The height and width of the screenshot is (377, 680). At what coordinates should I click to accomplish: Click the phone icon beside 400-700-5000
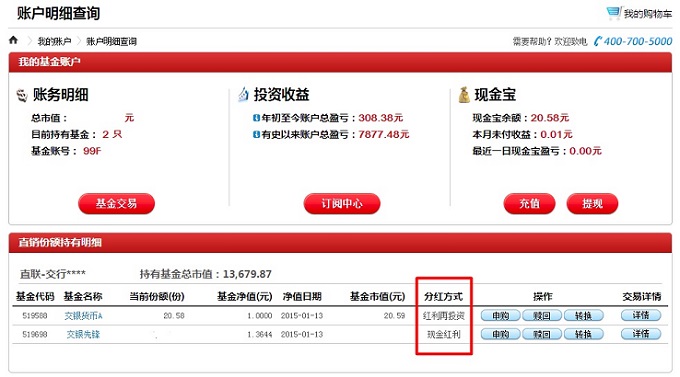coord(598,41)
